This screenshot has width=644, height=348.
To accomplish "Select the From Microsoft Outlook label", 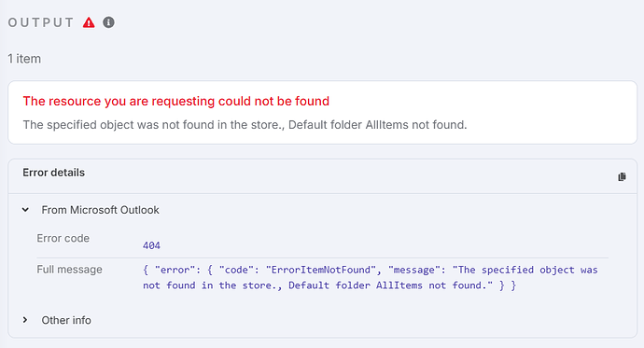I will 100,210.
